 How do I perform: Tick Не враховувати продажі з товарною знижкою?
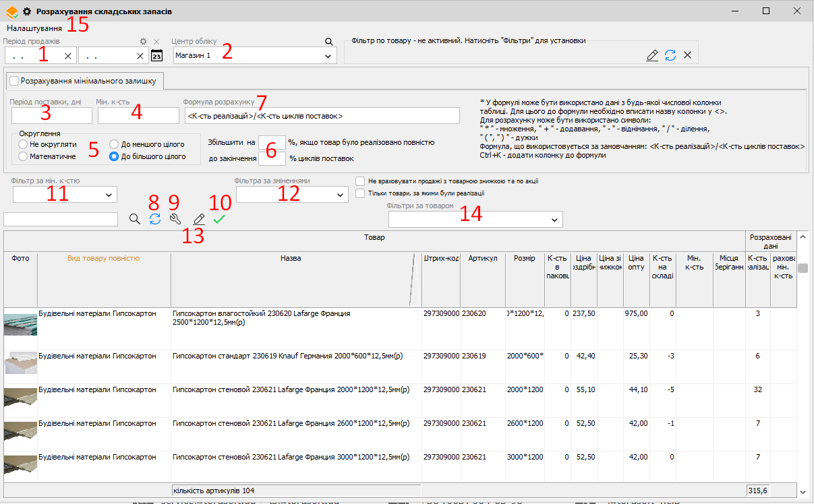(361, 181)
